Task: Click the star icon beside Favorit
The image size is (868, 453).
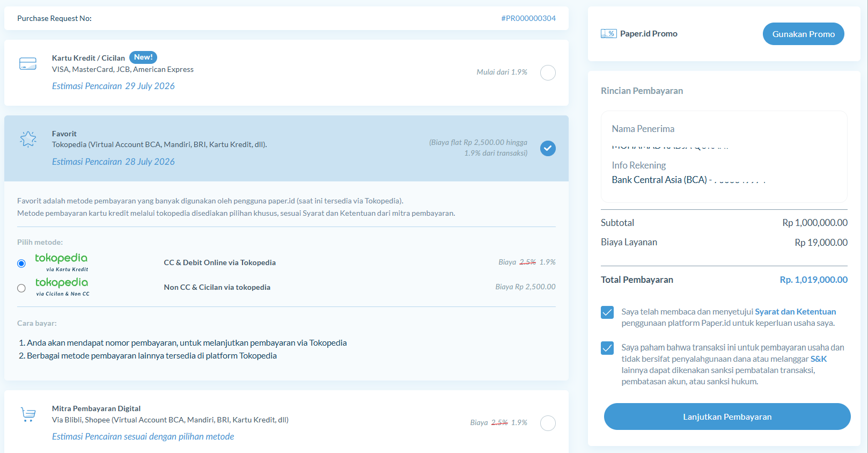Action: click(x=28, y=139)
